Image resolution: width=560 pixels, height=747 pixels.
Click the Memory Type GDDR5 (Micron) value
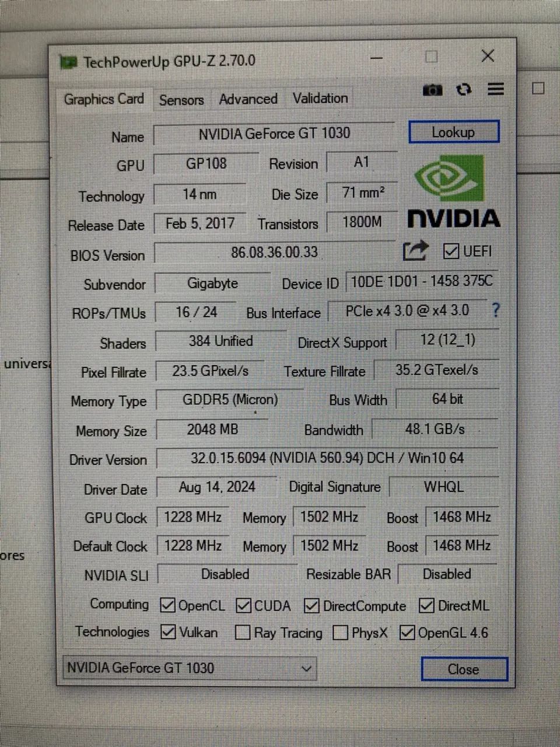(x=230, y=400)
